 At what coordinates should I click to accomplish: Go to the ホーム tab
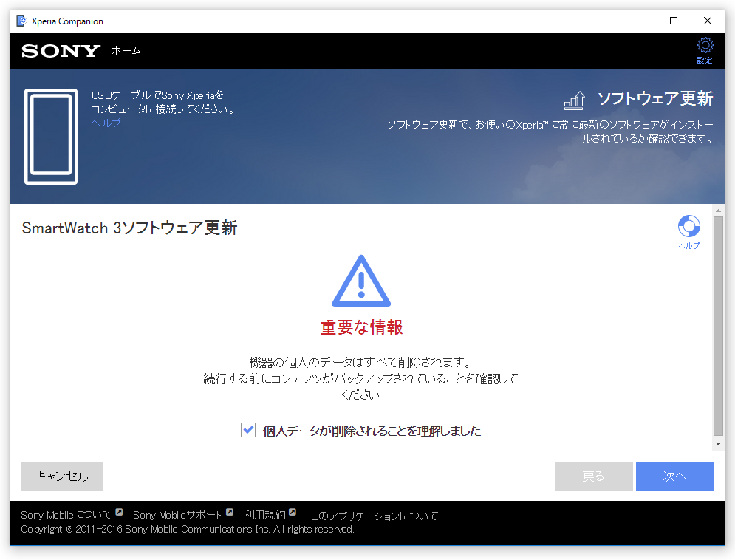tap(126, 51)
